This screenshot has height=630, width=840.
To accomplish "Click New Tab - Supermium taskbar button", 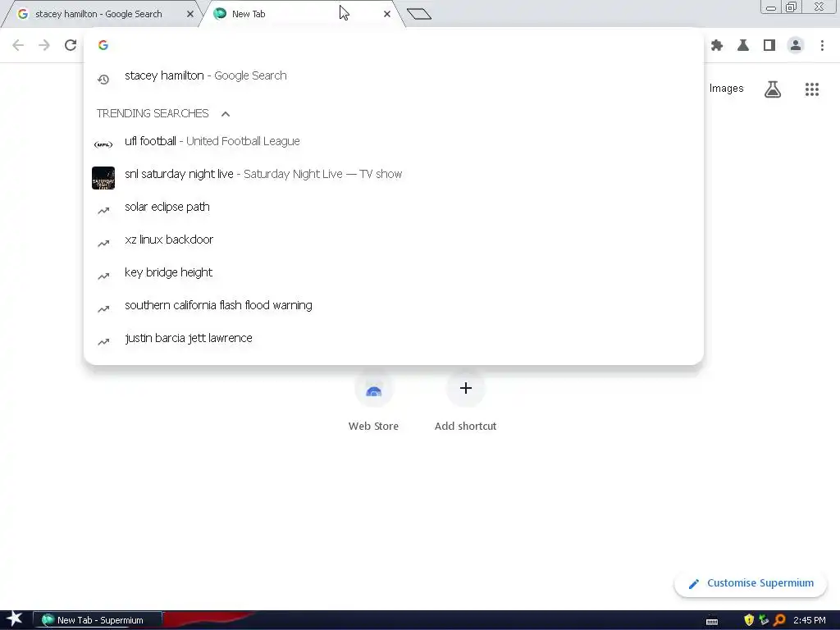I will pyautogui.click(x=98, y=620).
